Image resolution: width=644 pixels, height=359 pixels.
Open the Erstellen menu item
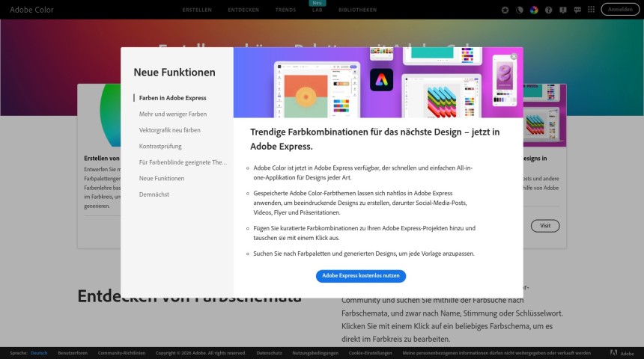tap(197, 10)
